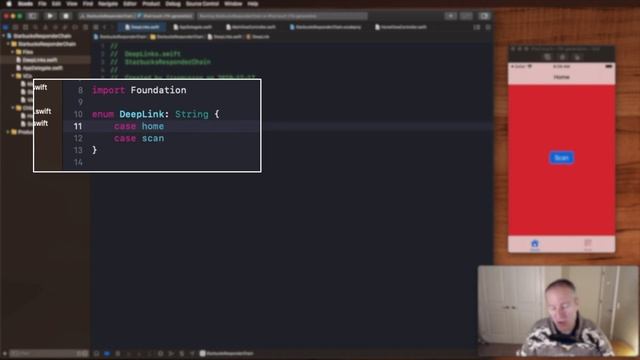Show the source control navigator icon
This screenshot has height=360, width=640.
point(16,27)
